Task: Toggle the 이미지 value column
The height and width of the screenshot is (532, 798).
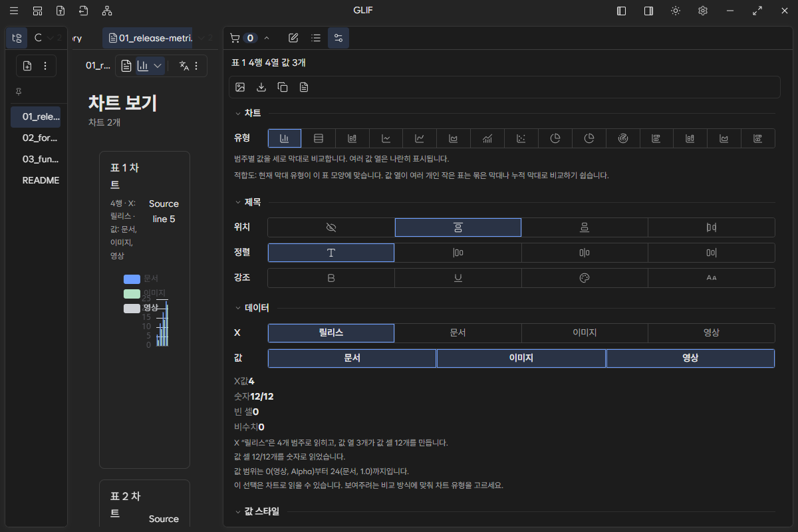Action: point(521,358)
